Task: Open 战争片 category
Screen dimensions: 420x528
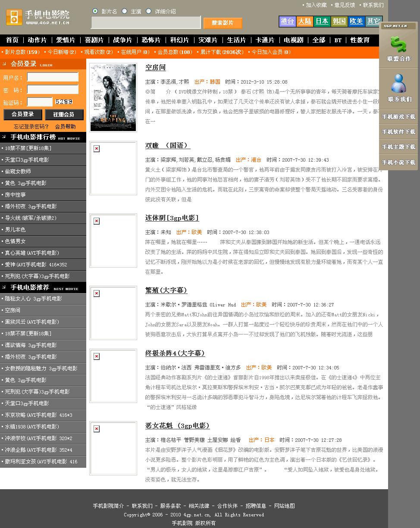Action: coord(122,40)
